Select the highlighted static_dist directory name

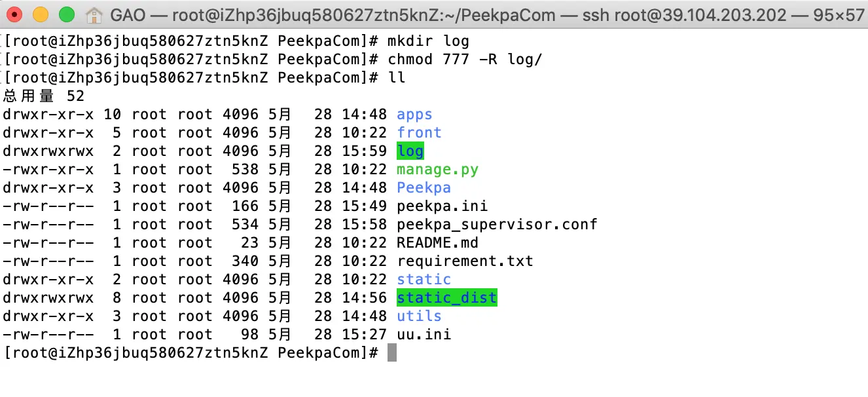(447, 298)
